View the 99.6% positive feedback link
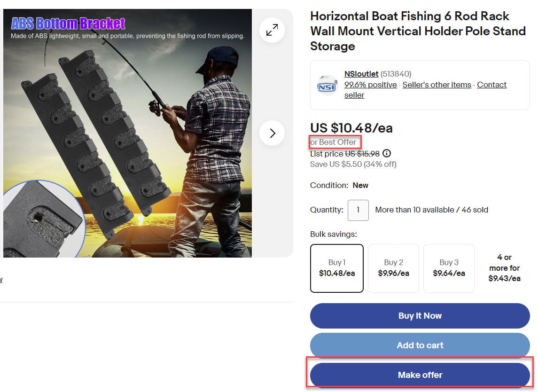Viewport: 538px width, 392px height. pos(370,85)
